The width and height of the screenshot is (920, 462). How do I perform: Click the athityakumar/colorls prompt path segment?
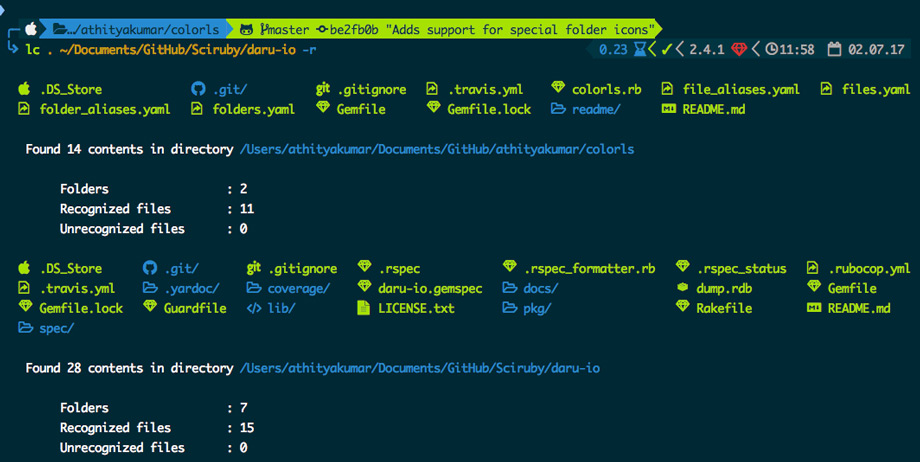tap(136, 29)
